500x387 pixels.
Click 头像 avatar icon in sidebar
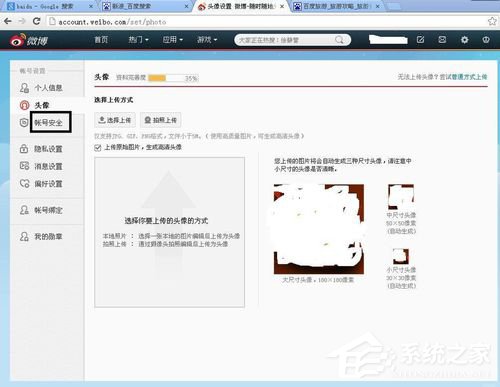coord(24,105)
